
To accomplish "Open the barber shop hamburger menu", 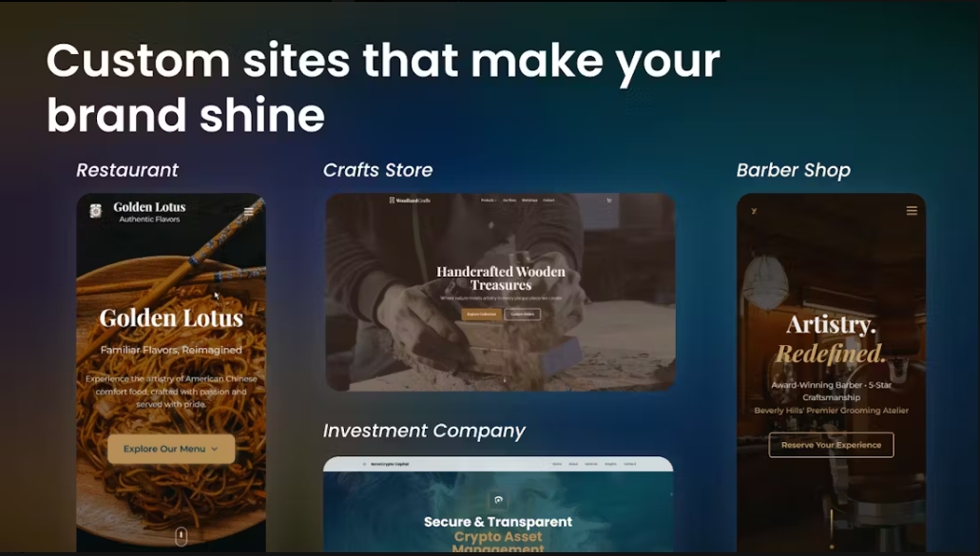I will coord(912,211).
